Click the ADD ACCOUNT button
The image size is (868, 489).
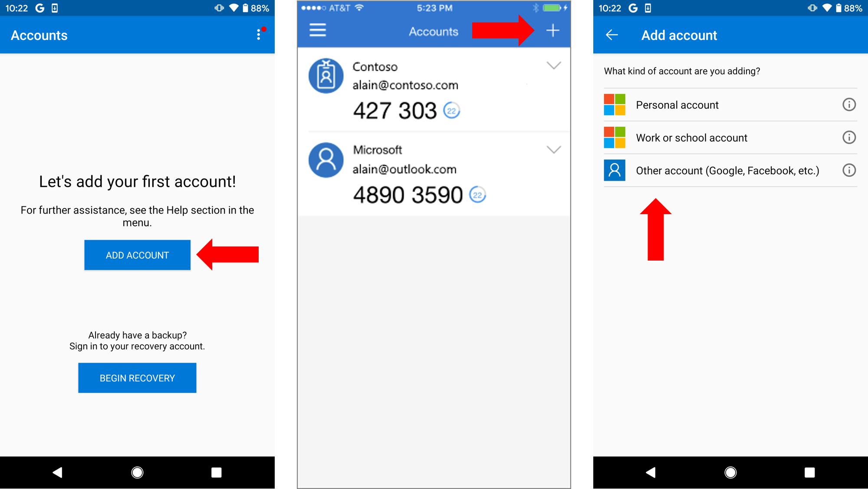[137, 254]
